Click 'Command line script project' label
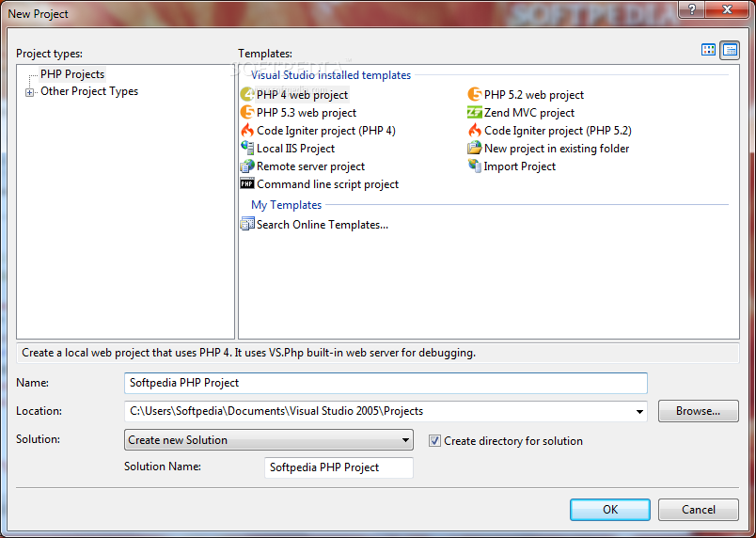Viewport: 756px width, 538px height. pyautogui.click(x=327, y=184)
